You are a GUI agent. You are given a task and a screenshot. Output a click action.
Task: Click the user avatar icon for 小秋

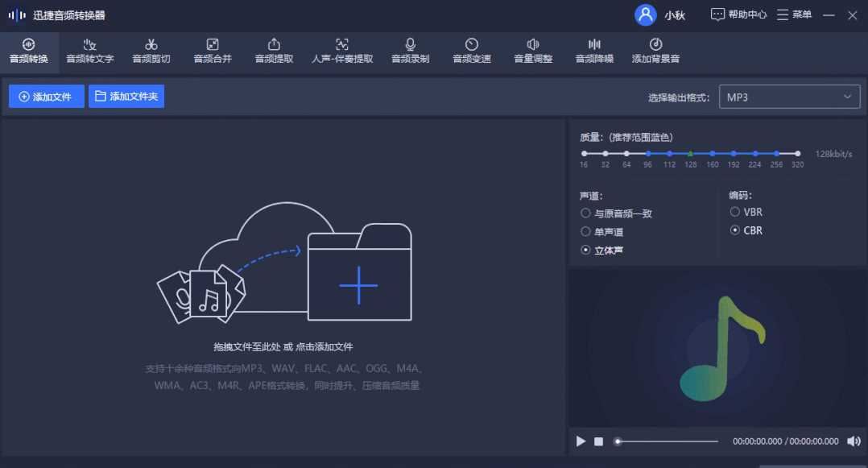645,15
